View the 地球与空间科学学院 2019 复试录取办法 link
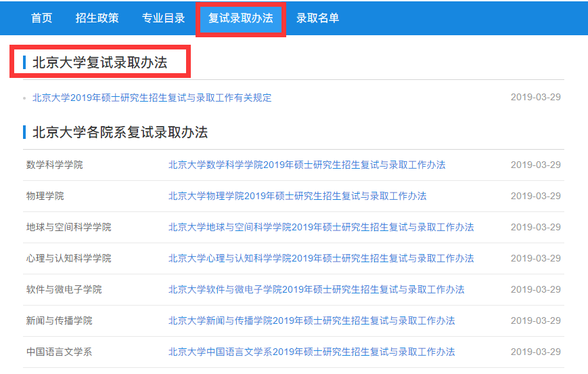 click(x=321, y=227)
